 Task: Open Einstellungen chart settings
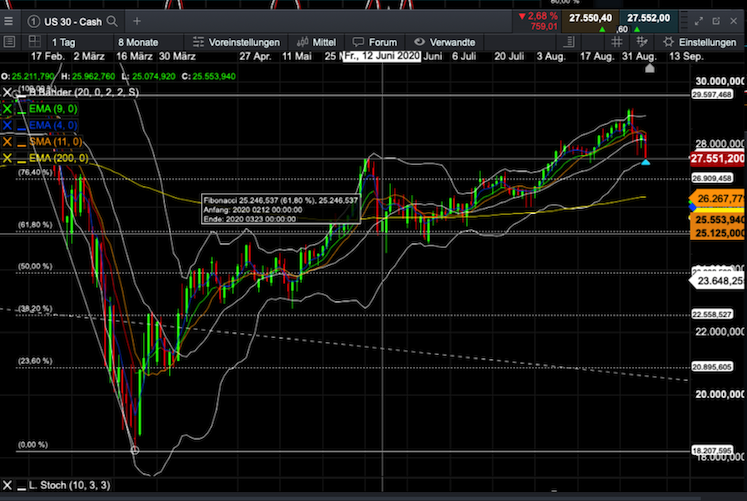[x=700, y=42]
